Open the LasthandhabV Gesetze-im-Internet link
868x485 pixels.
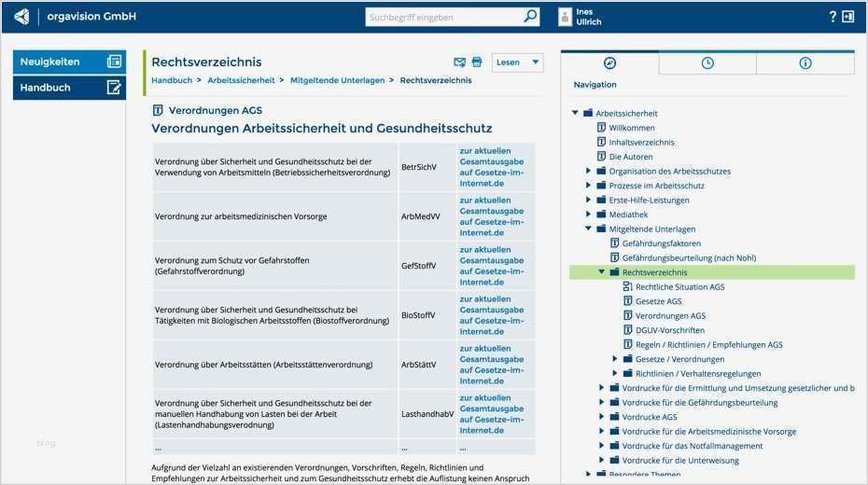point(492,414)
